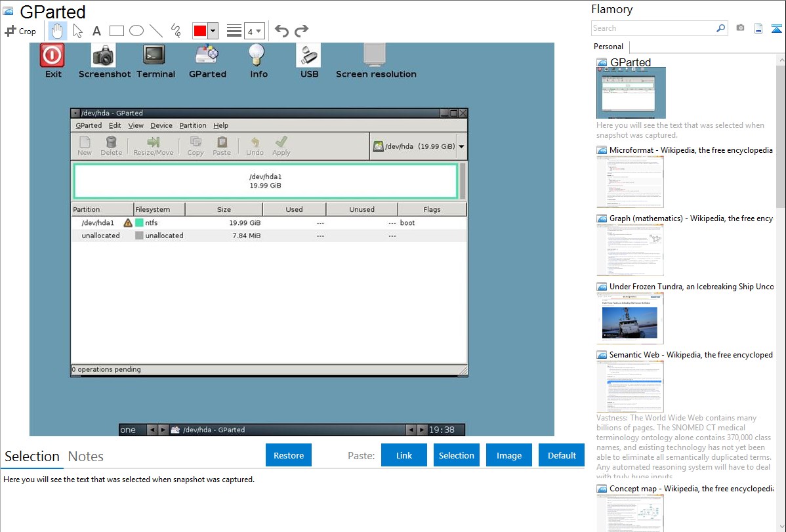Click the warning icon beside /dev/hda1
786x532 pixels.
tap(128, 222)
